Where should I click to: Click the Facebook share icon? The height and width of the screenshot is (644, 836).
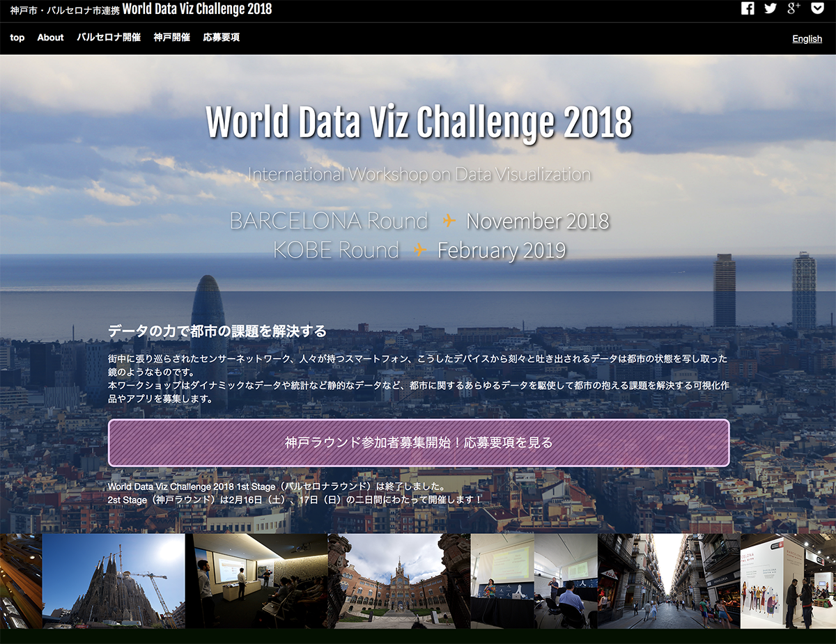point(748,9)
